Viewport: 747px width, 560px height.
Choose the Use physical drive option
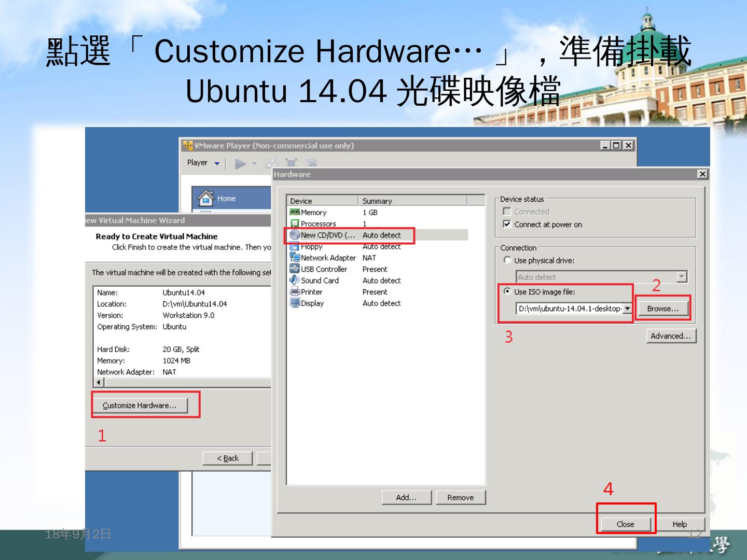[x=507, y=260]
